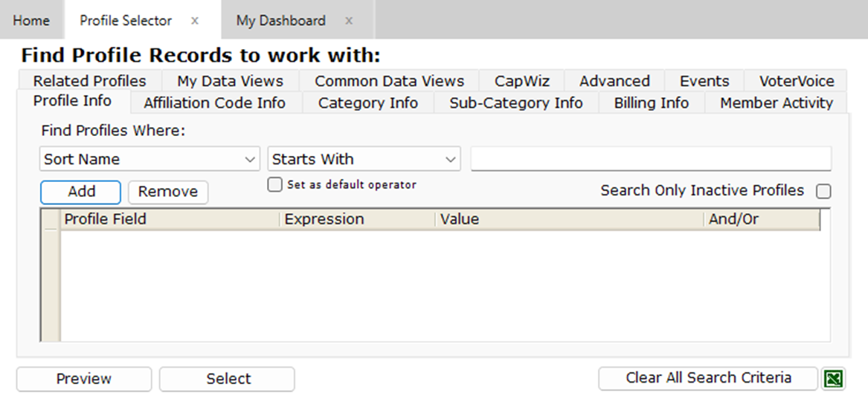Open the CapWiz tab
Viewport: 868px width, 393px height.
(521, 81)
